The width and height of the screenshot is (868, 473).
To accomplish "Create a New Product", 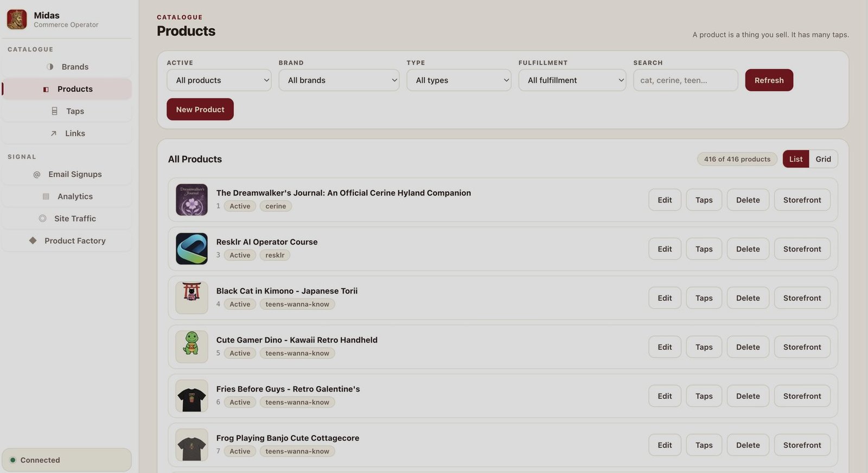I will 200,109.
